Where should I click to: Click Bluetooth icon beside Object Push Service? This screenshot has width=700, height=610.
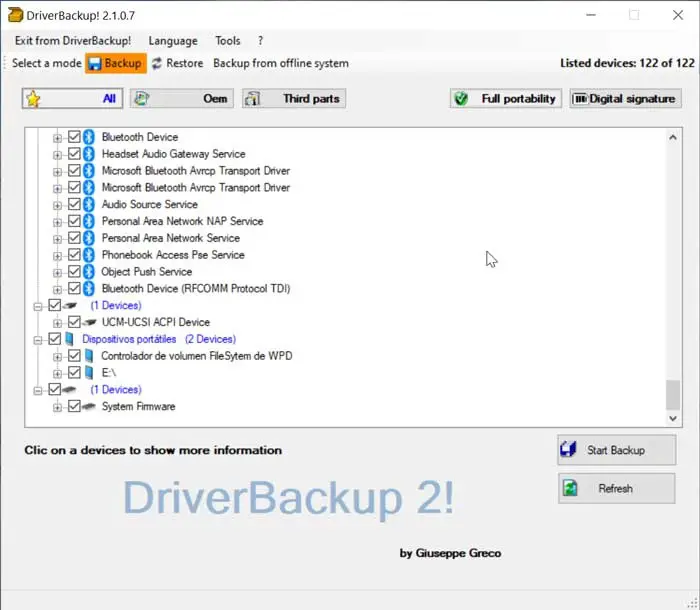tap(89, 272)
